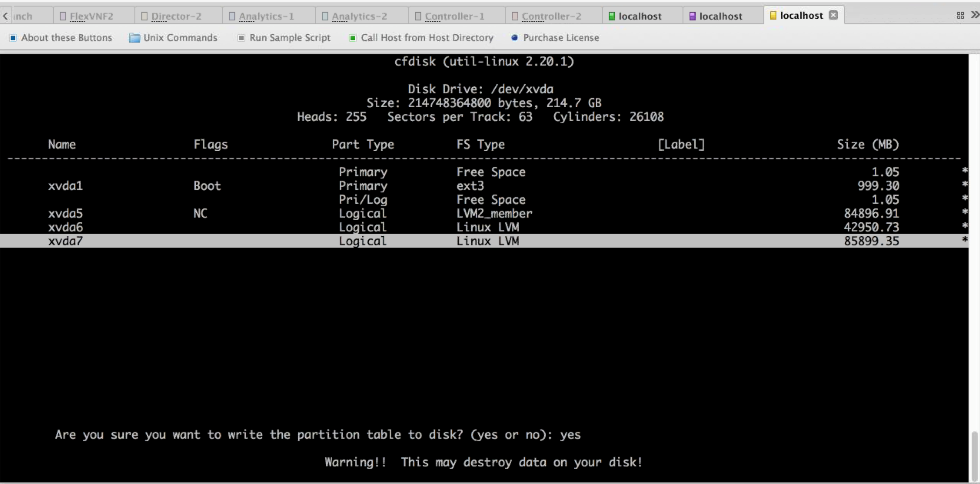The width and height of the screenshot is (980, 484).
Task: Click the xvda7 partition row
Action: pyautogui.click(x=483, y=241)
